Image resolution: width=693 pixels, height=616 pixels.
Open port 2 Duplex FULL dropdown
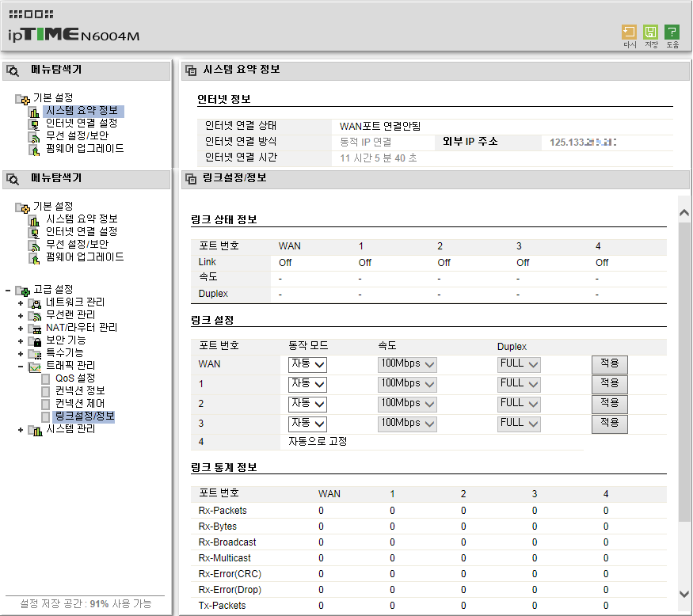click(x=519, y=404)
